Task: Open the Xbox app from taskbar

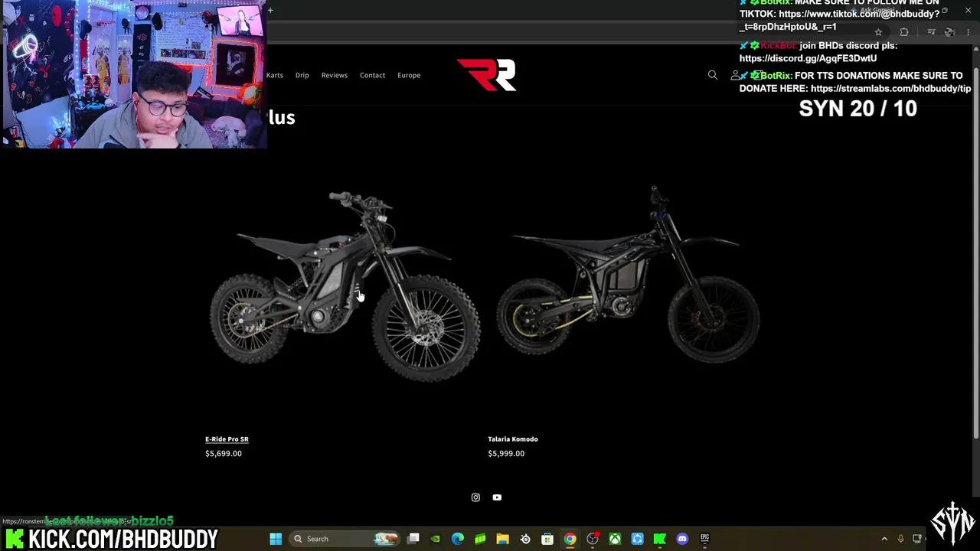Action: click(615, 539)
